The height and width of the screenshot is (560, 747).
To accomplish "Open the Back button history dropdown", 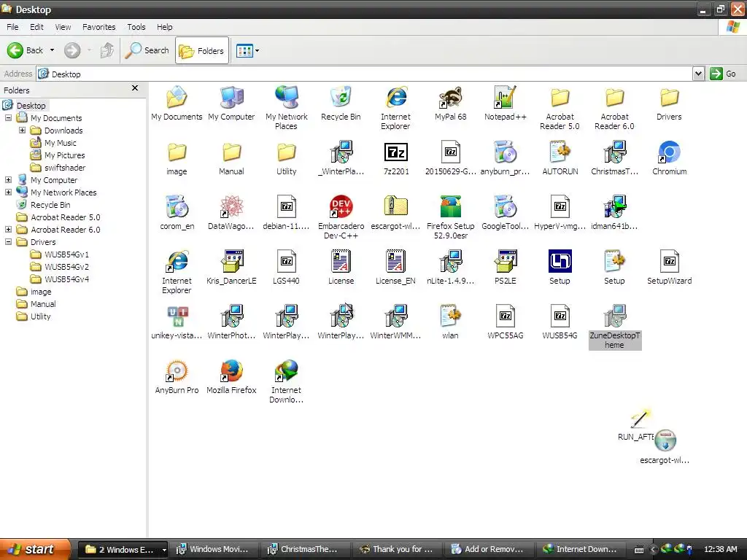I will 53,50.
